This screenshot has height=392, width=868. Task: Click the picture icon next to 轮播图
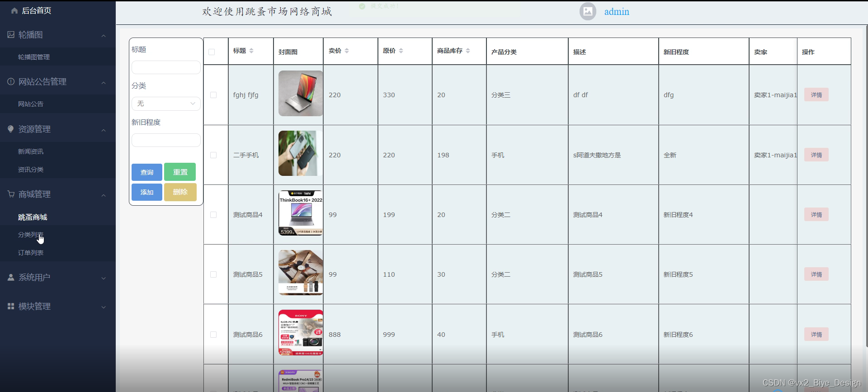pyautogui.click(x=11, y=35)
